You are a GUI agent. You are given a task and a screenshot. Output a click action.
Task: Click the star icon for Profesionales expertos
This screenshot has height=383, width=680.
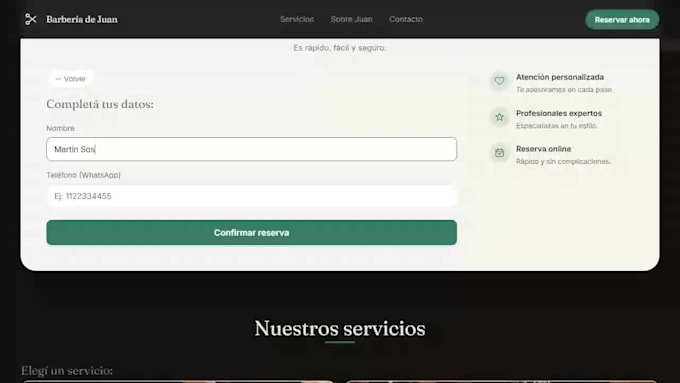(500, 117)
